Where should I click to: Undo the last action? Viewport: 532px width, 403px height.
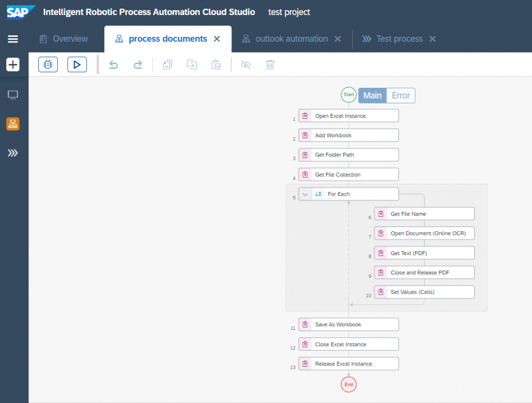pos(114,64)
